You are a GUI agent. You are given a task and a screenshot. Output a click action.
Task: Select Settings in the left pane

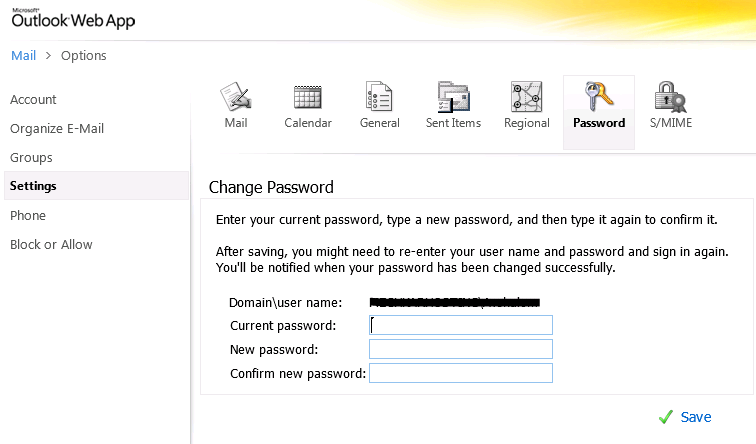pyautogui.click(x=33, y=186)
